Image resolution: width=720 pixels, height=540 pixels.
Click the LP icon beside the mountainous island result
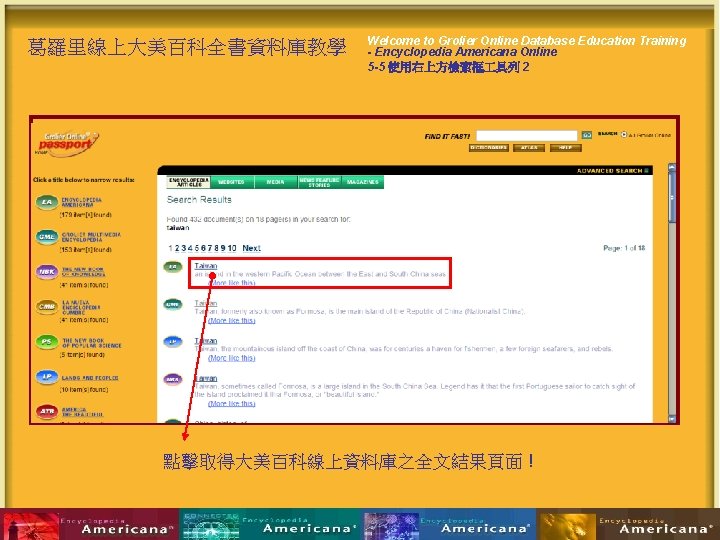click(x=173, y=342)
